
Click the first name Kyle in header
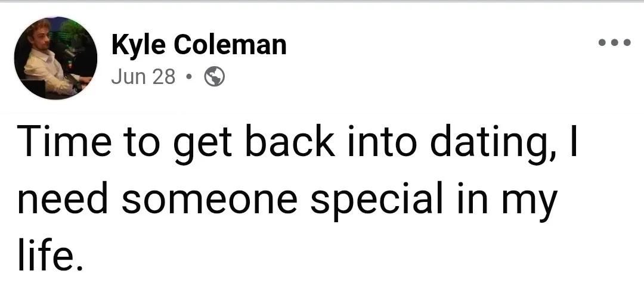click(x=139, y=45)
